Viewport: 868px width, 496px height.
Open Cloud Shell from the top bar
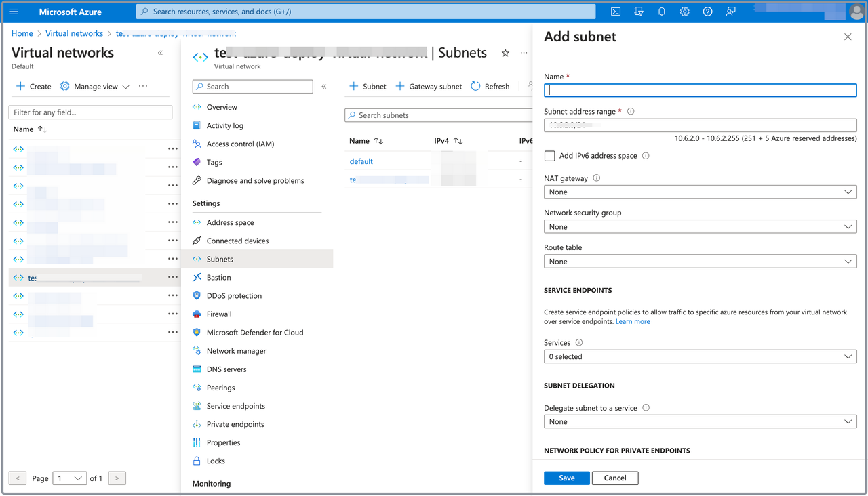coord(616,12)
